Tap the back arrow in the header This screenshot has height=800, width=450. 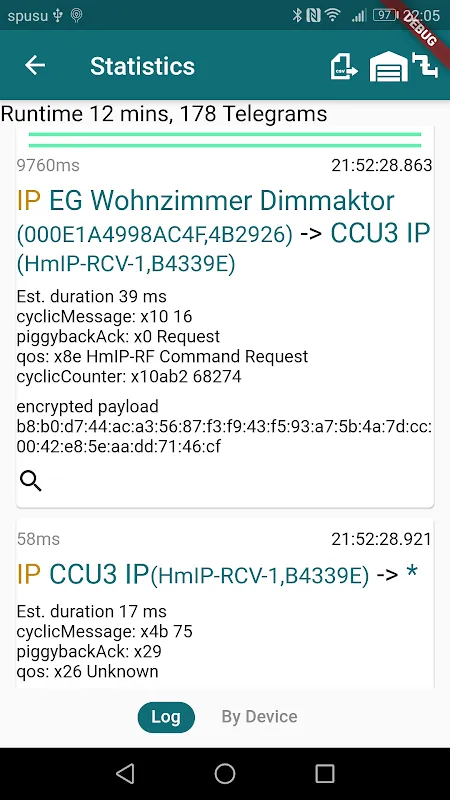(x=35, y=65)
